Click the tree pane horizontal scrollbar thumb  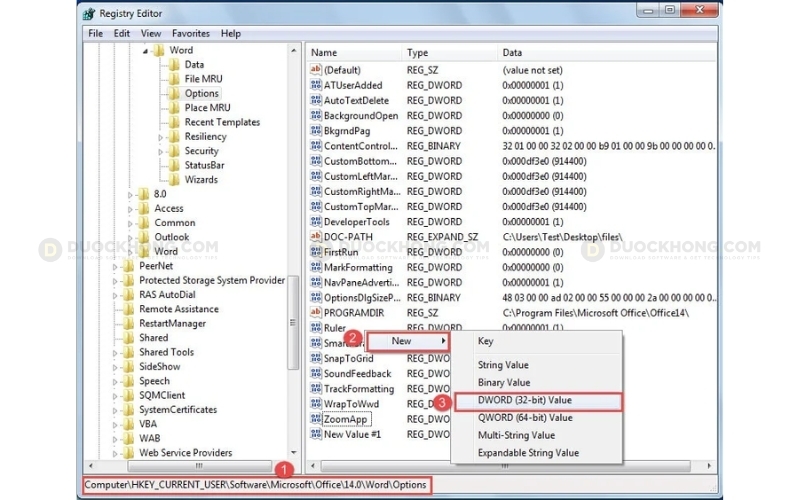(x=199, y=466)
